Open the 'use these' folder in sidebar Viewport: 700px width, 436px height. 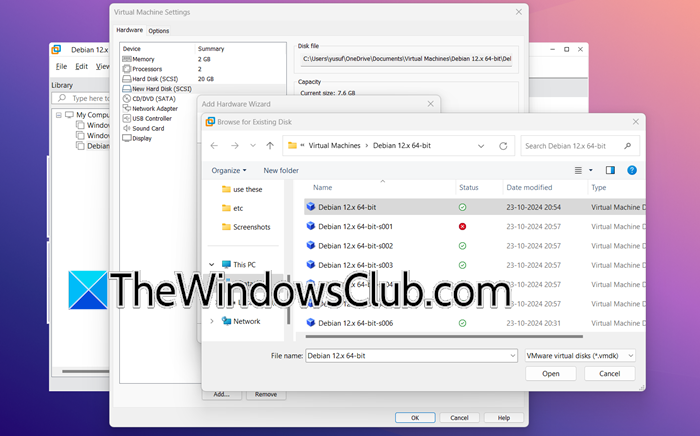(242, 189)
